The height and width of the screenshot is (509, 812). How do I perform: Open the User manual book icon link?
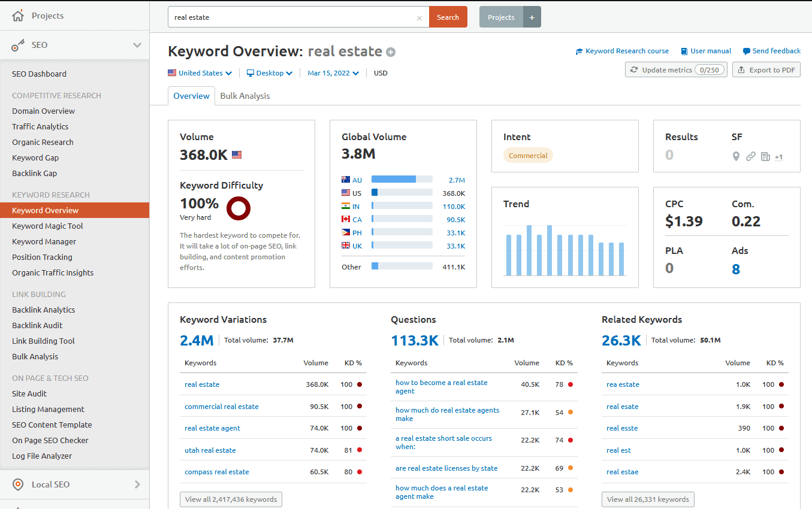pos(684,51)
